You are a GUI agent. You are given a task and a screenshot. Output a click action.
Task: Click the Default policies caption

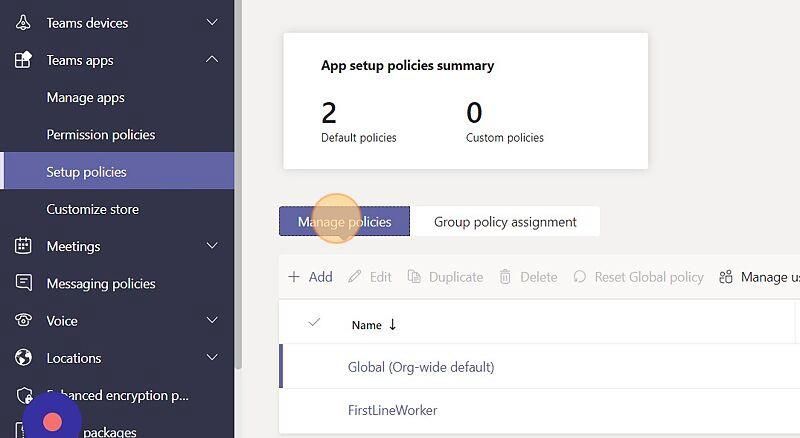[358, 137]
